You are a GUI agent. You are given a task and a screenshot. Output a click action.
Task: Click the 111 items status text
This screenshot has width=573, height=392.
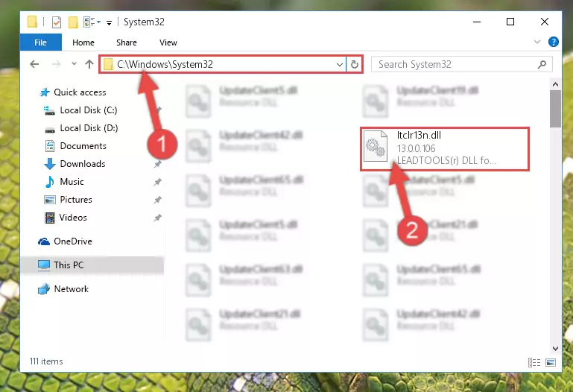[46, 361]
